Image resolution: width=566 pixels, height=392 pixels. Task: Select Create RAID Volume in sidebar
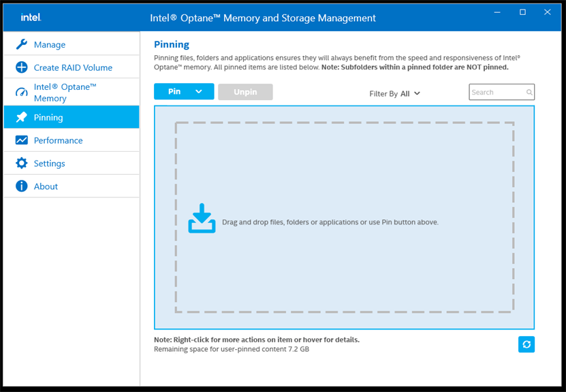73,67
